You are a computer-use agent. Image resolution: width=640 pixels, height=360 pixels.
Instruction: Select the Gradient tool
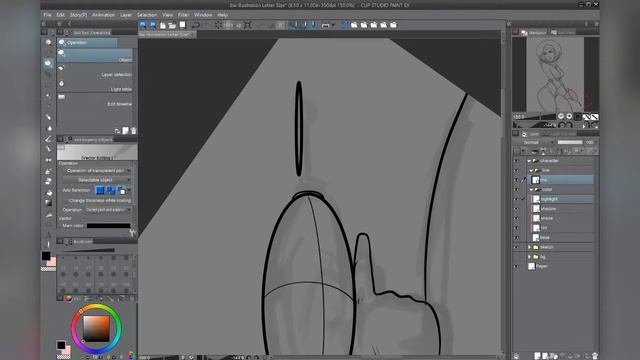point(49,203)
